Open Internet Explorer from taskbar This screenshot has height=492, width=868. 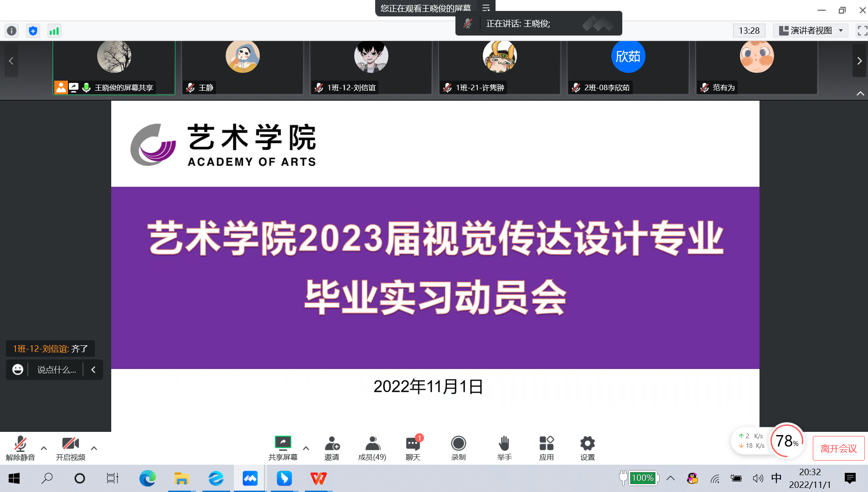click(216, 478)
